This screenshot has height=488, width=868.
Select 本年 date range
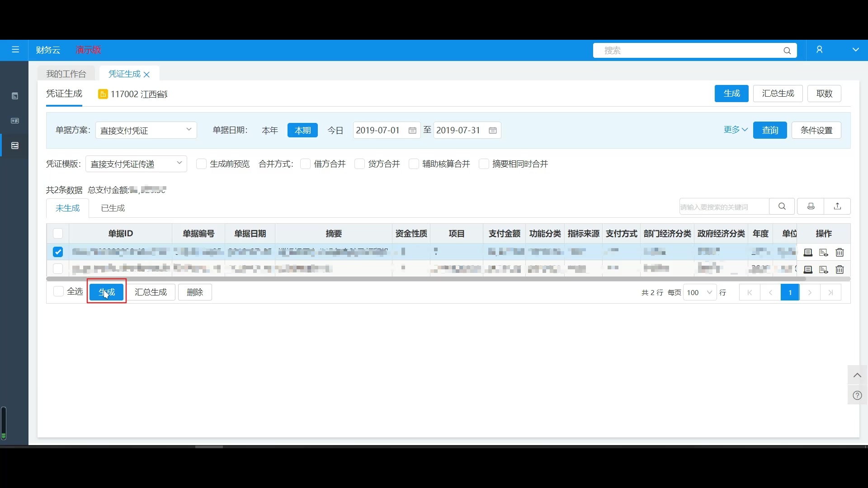tap(270, 131)
